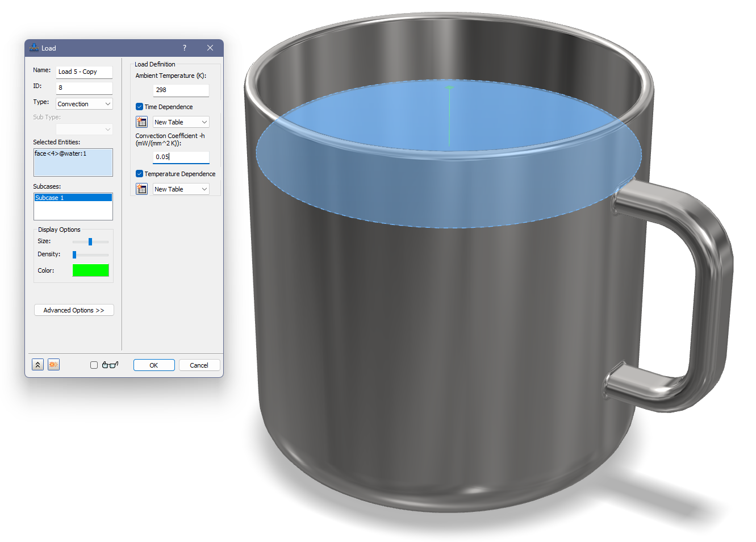Click the orange burst icon at dialog bottom

53,364
